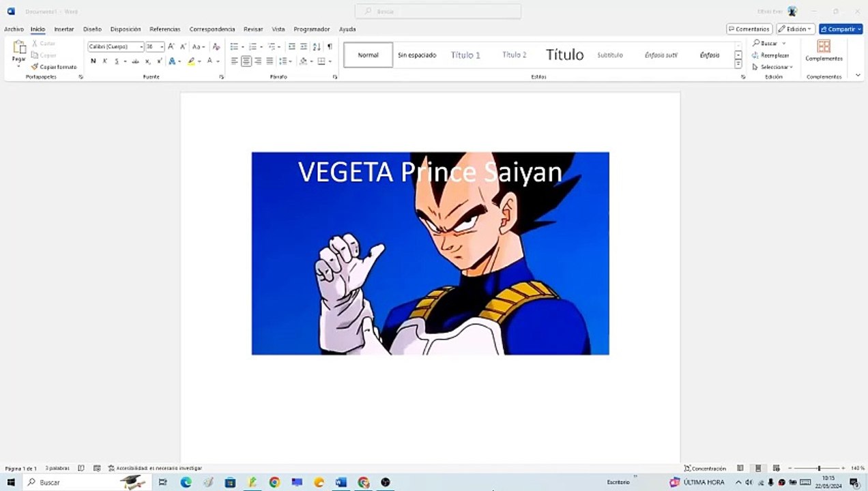Click the Pegar (paste) icon
Image resolution: width=868 pixels, height=491 pixels.
coord(19,48)
